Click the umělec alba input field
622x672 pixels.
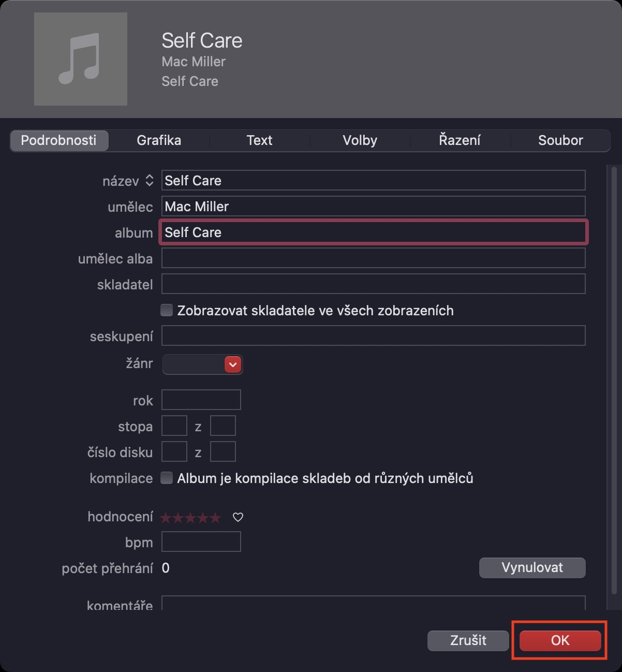(x=373, y=258)
